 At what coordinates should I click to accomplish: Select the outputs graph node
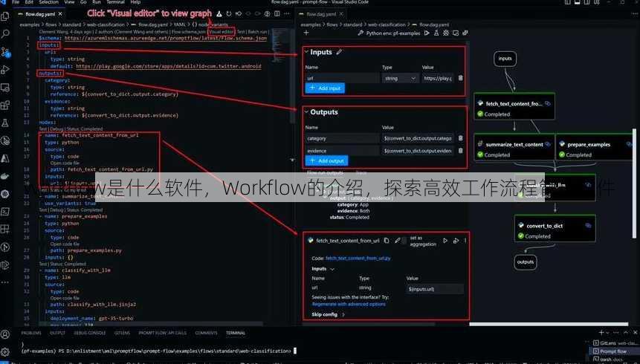pos(526,262)
